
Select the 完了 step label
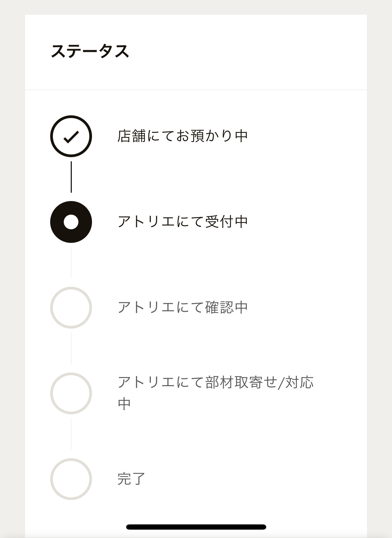(x=131, y=479)
